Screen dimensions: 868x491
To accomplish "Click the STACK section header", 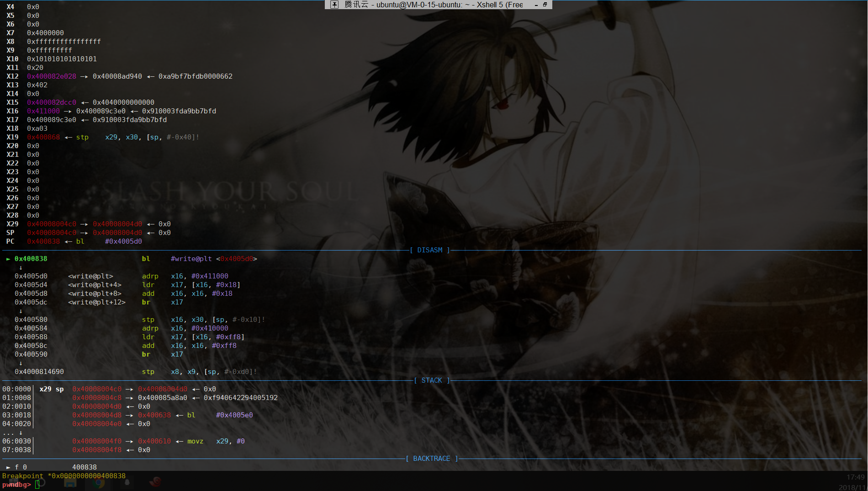I will pos(432,380).
